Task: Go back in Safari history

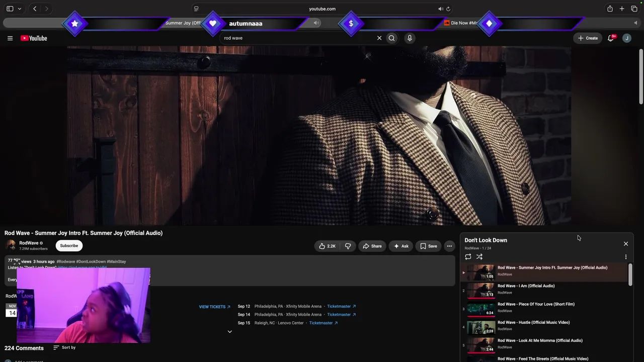Action: pos(35,9)
